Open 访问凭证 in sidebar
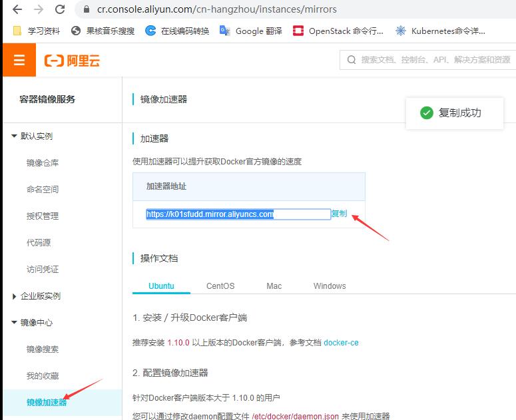Image resolution: width=516 pixels, height=420 pixels. tap(43, 270)
